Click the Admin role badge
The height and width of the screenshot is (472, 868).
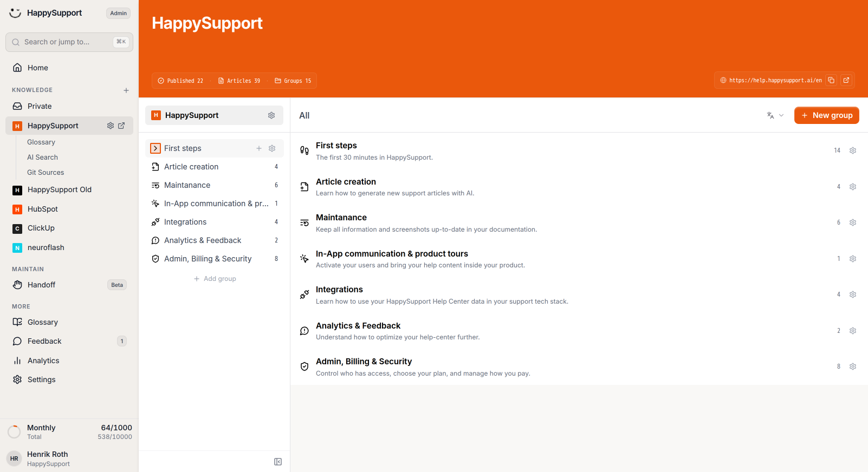point(118,13)
